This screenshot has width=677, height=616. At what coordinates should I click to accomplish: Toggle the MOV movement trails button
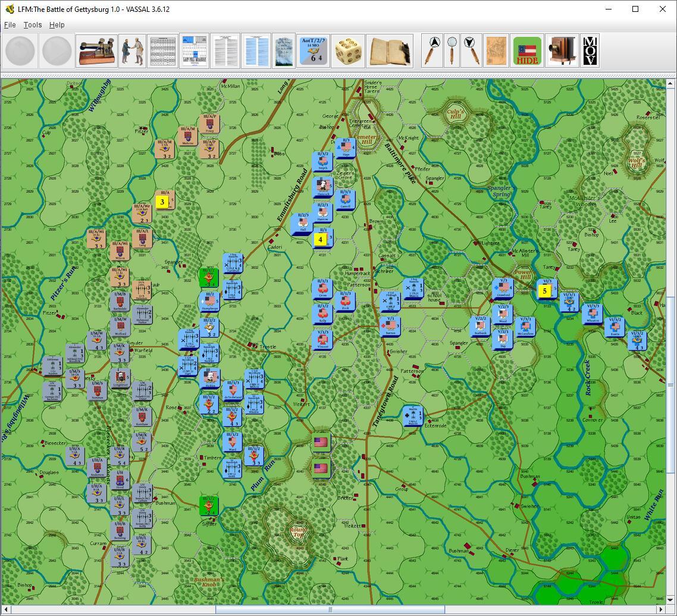coord(590,51)
